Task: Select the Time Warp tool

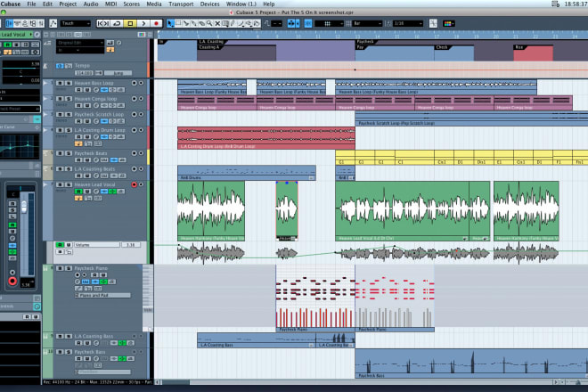Action: (x=225, y=24)
